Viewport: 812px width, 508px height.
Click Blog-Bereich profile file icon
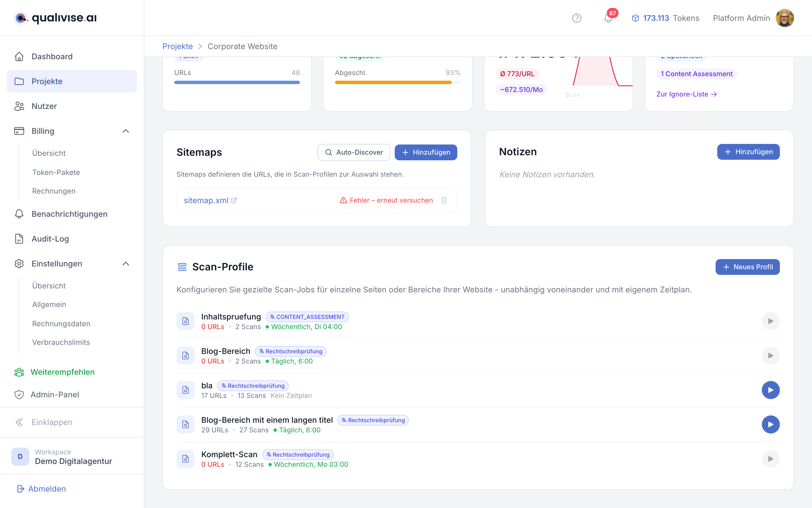click(x=186, y=356)
